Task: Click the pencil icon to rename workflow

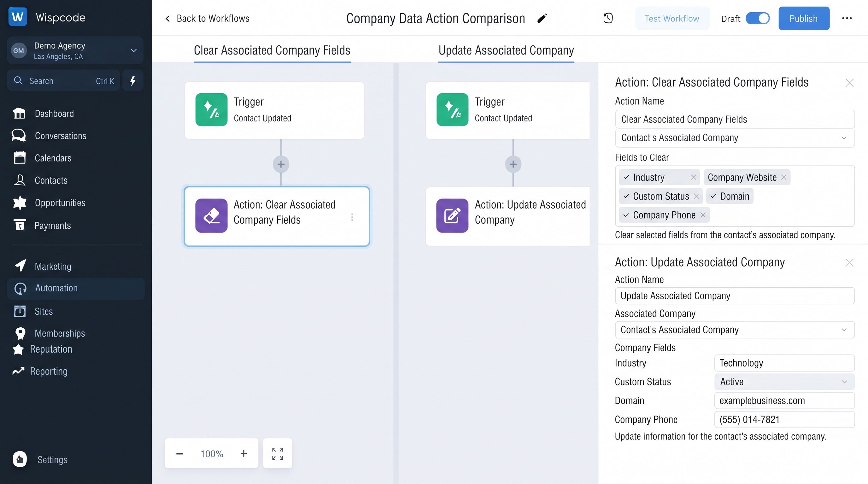Action: coord(542,18)
